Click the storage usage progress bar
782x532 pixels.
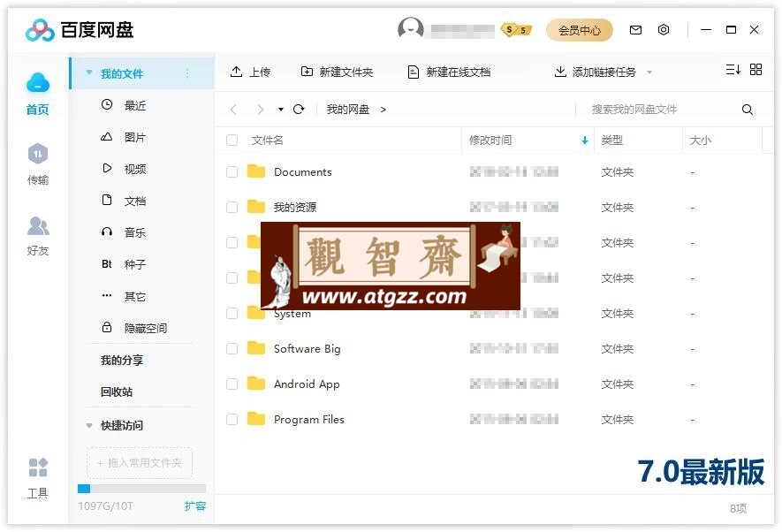[141, 489]
